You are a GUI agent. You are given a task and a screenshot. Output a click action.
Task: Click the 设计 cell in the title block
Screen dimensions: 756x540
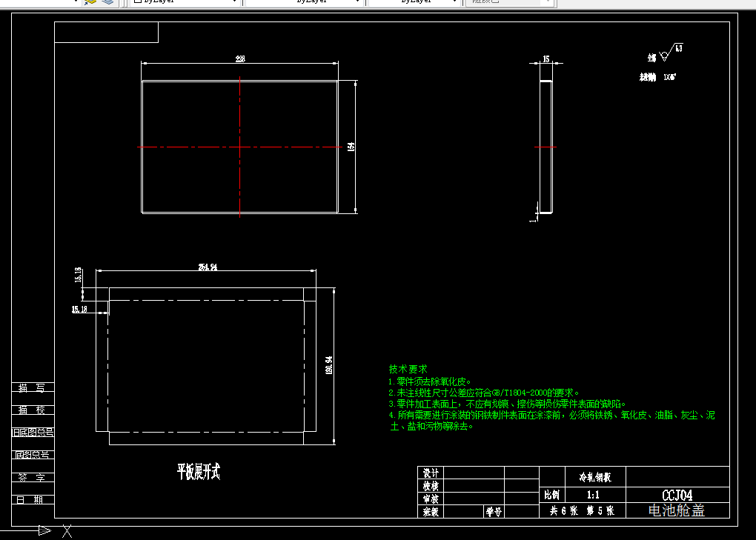[431, 473]
